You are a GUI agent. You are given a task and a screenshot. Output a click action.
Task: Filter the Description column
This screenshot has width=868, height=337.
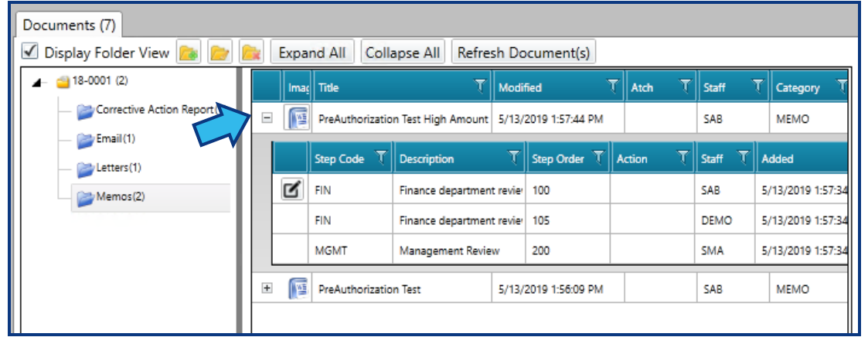(x=515, y=158)
